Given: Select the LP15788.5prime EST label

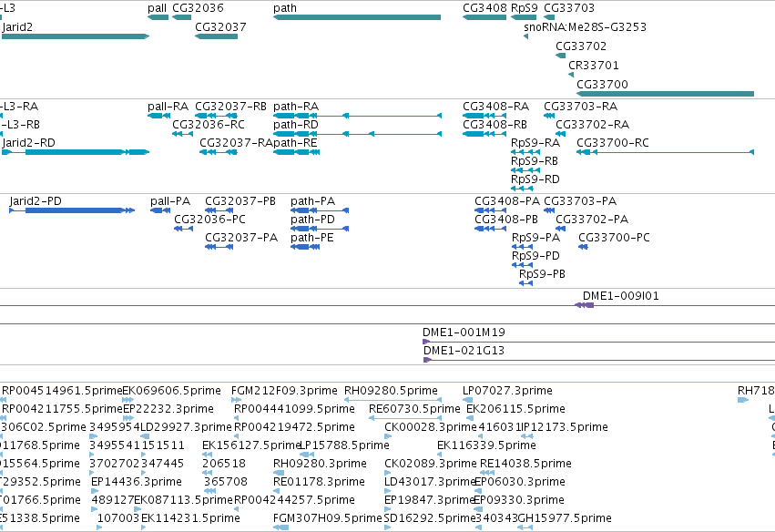Looking at the screenshot, I should click(x=344, y=445).
